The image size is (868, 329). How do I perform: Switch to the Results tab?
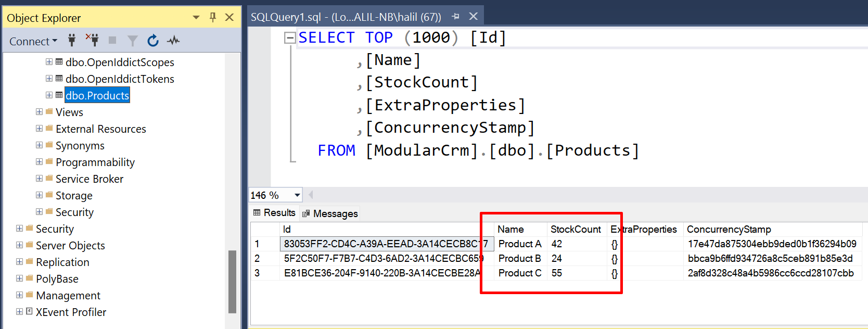coord(274,213)
